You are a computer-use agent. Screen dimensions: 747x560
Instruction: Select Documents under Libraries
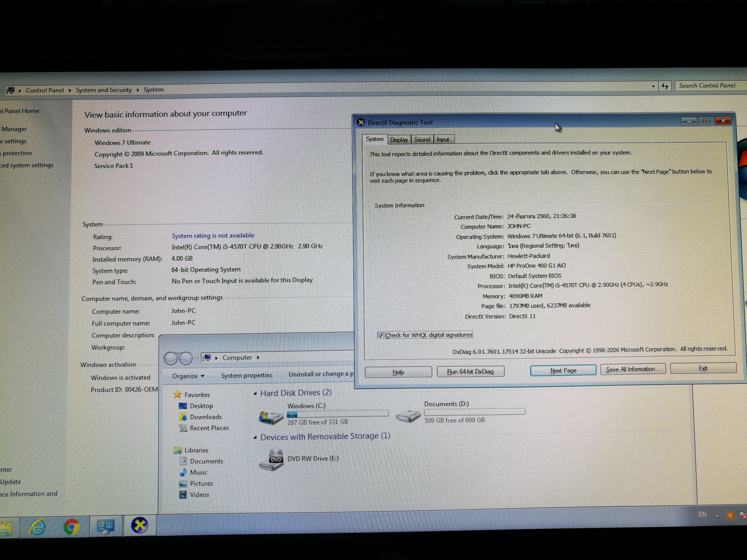click(206, 461)
